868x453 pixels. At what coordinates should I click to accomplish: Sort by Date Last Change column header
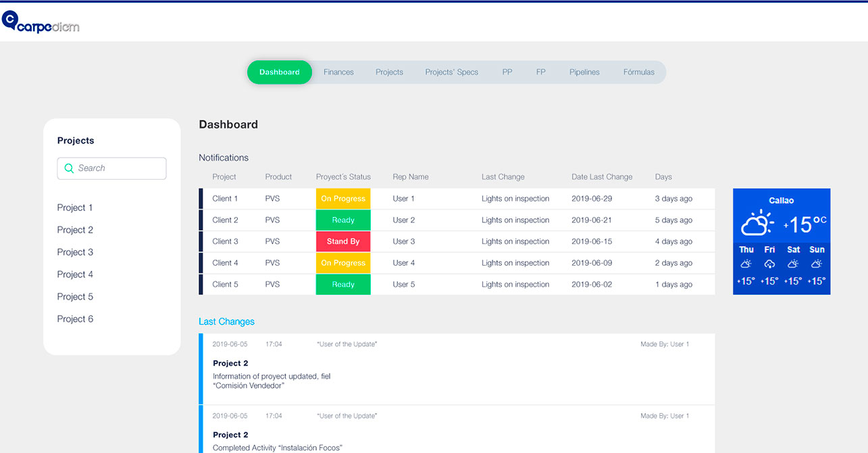point(602,177)
